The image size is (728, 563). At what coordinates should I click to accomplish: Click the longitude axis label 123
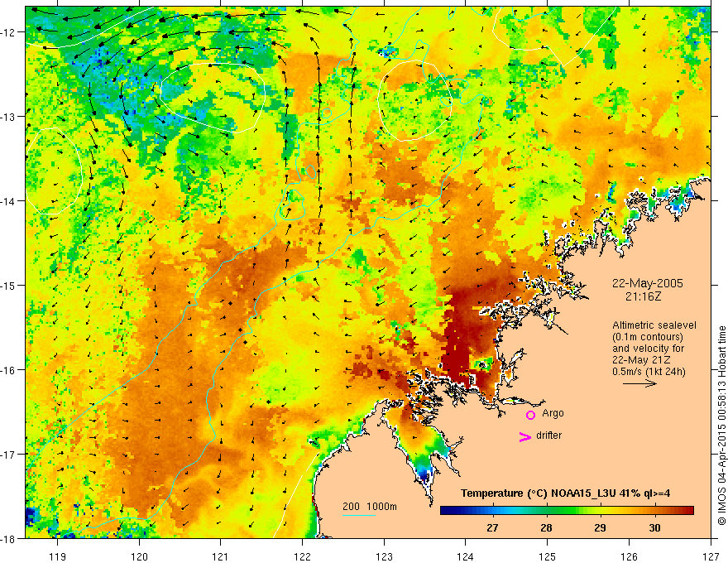(384, 556)
